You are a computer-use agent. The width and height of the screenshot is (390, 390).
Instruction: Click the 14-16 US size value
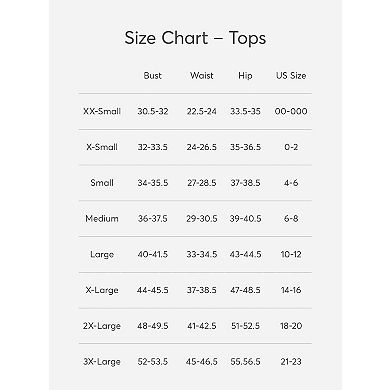pyautogui.click(x=291, y=290)
